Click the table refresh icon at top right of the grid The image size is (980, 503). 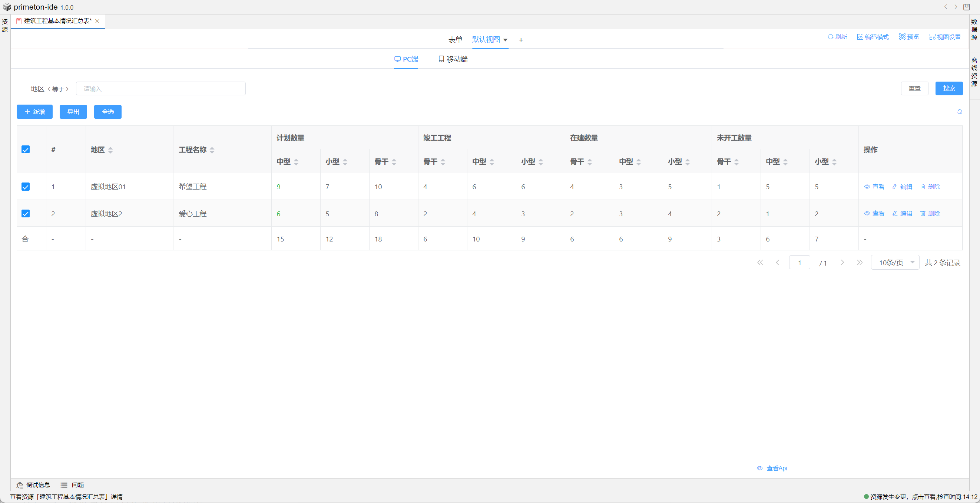959,112
